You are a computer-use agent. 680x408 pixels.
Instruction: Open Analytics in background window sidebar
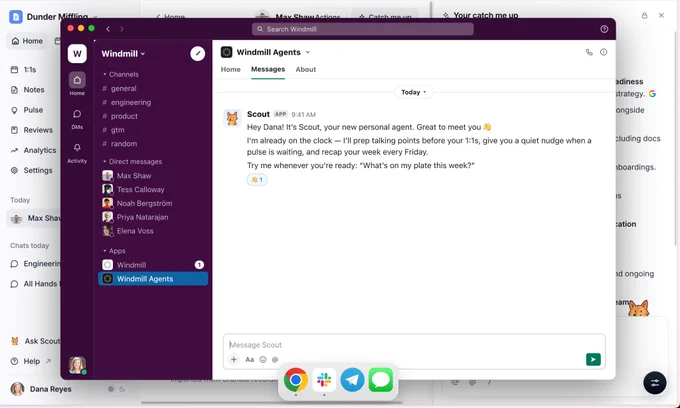pyautogui.click(x=33, y=150)
